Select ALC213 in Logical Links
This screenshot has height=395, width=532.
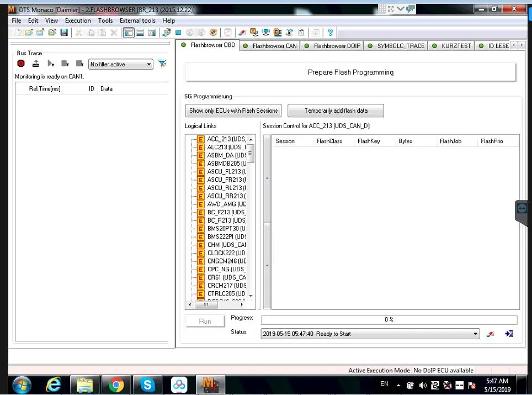226,147
